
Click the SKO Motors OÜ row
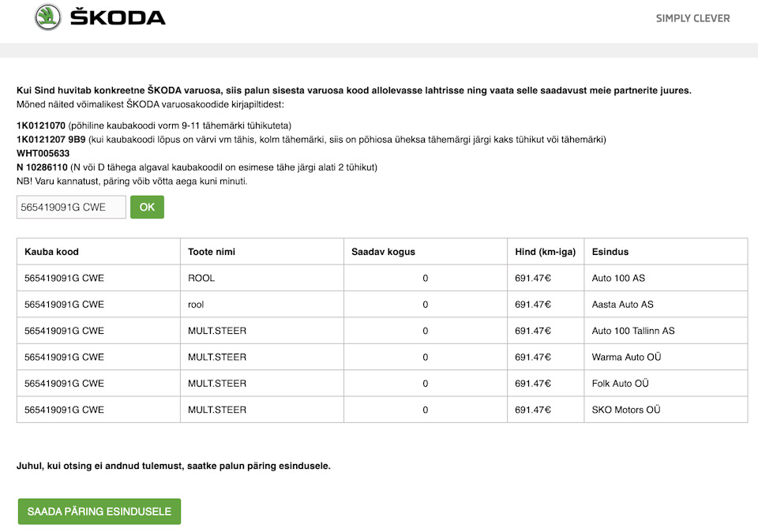point(379,410)
